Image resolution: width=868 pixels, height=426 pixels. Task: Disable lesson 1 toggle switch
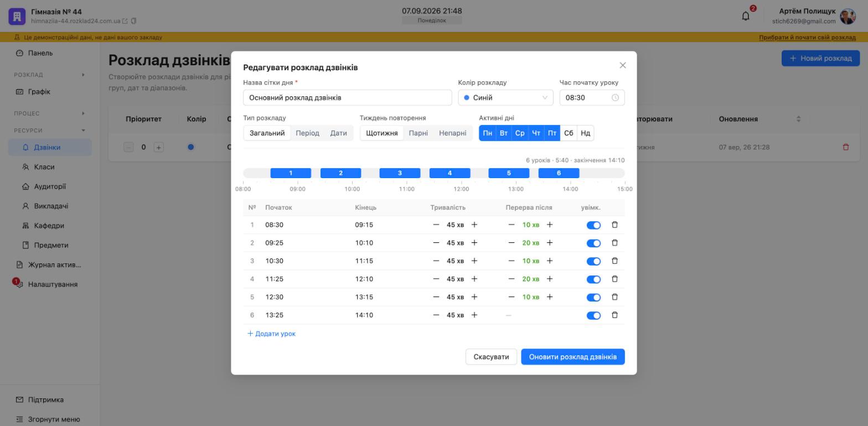[593, 225]
